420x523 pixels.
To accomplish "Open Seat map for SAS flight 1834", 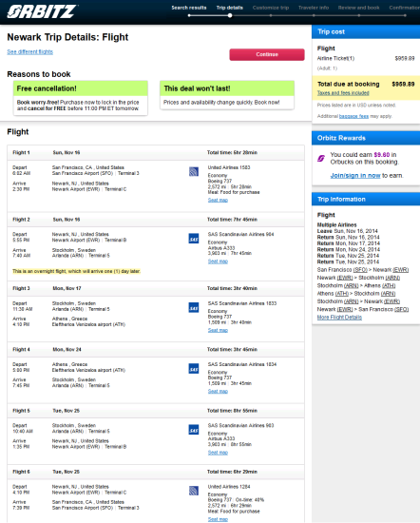I will coord(218,391).
